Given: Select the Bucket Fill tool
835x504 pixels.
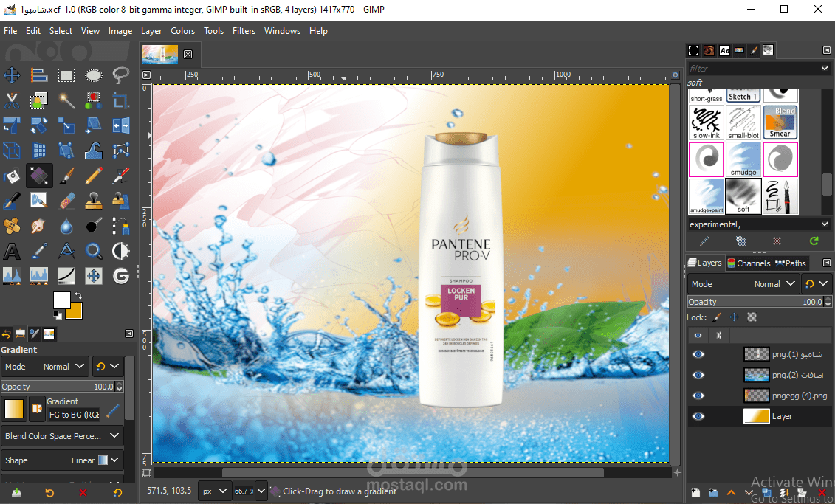Looking at the screenshot, I should click(x=12, y=176).
